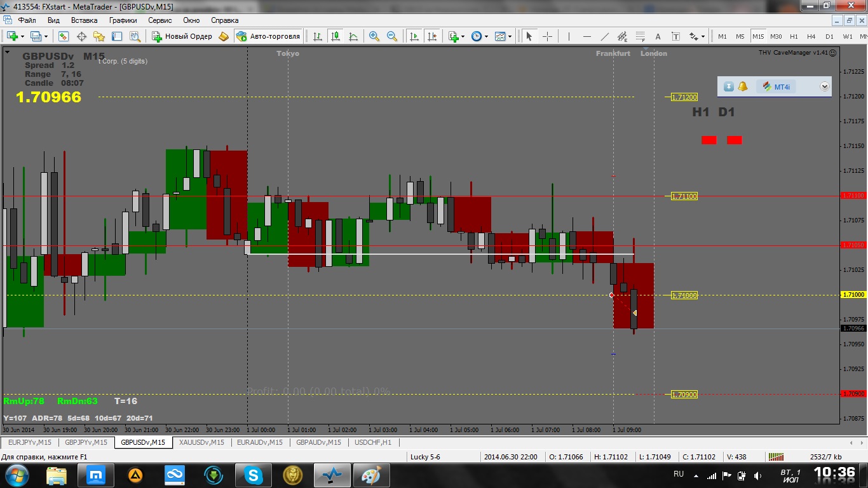The height and width of the screenshot is (488, 868).
Task: Open the Terminal panel icon
Action: [117, 36]
